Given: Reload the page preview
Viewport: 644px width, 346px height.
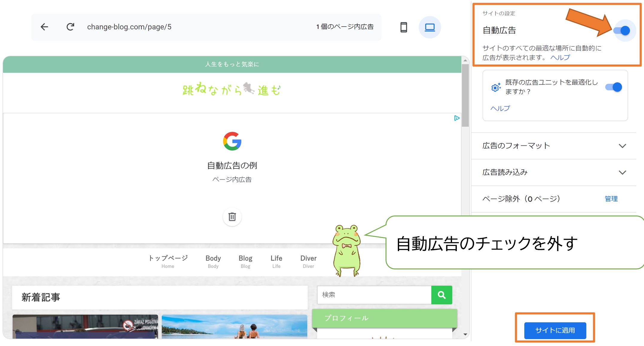Looking at the screenshot, I should coord(71,27).
